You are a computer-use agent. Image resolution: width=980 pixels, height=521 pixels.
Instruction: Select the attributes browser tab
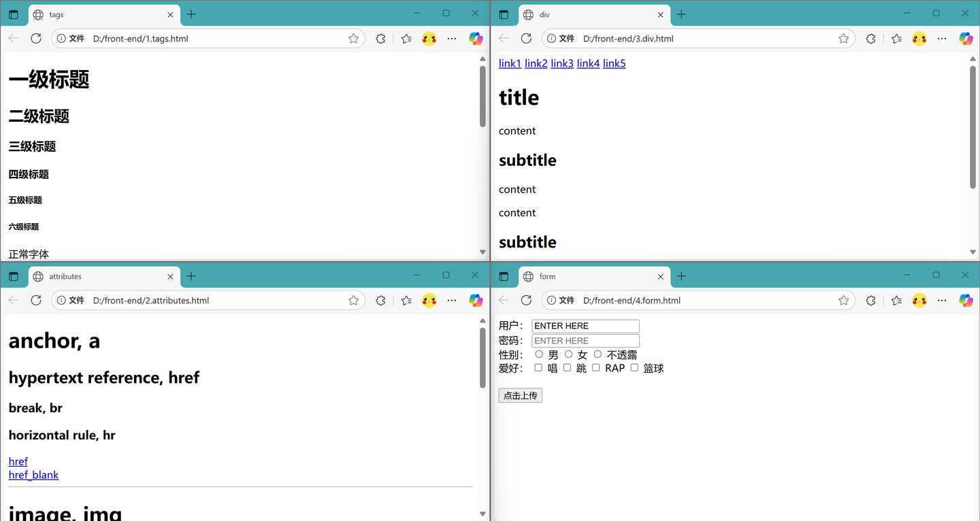coord(104,276)
